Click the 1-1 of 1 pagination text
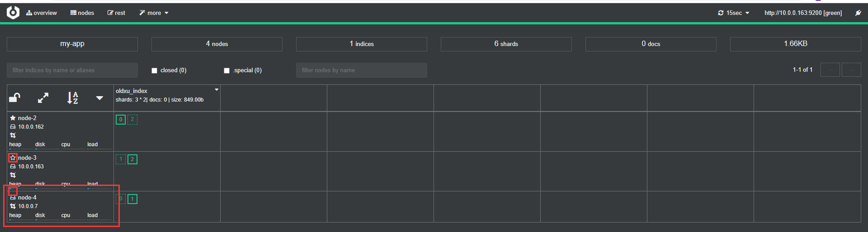The height and width of the screenshot is (232, 868). (x=802, y=70)
